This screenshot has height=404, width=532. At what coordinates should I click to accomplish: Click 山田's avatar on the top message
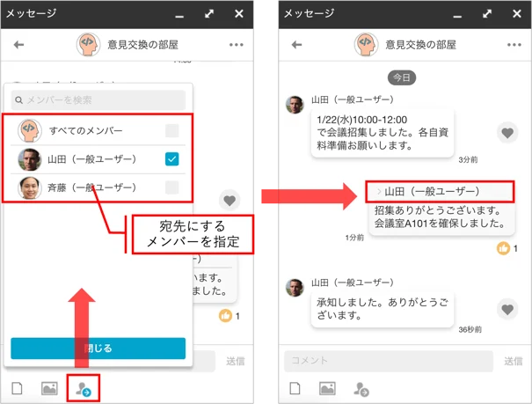point(295,105)
